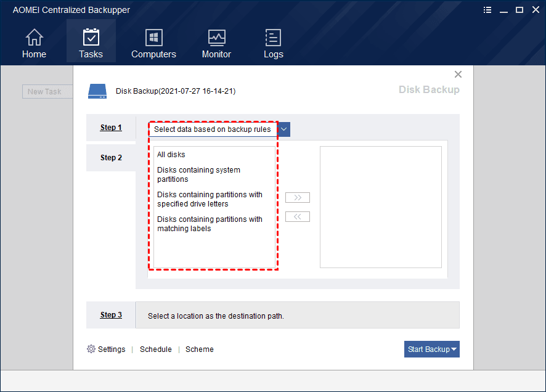Go to the Home section
Viewport: 546px width, 392px height.
[x=34, y=43]
